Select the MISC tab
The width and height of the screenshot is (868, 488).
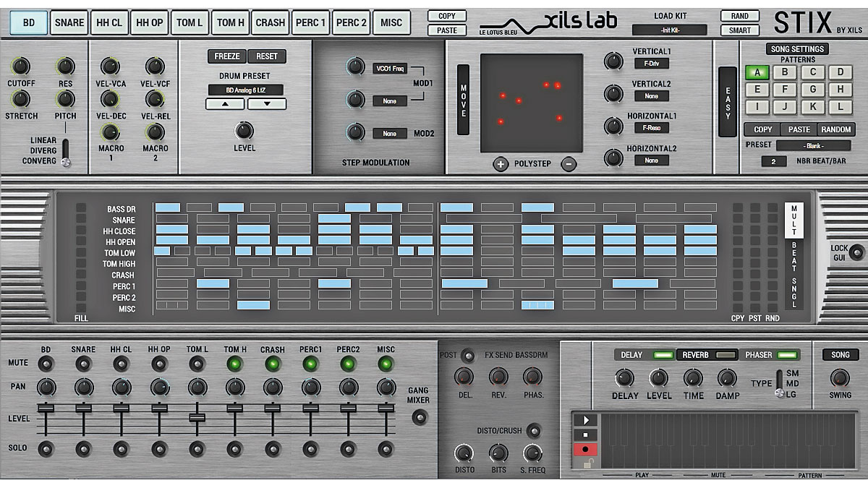coord(391,22)
